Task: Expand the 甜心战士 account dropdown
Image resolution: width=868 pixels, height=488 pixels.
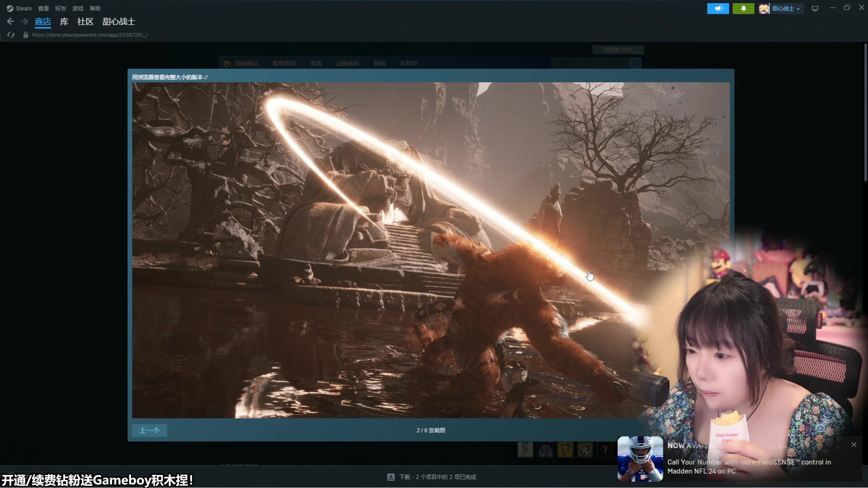Action: coord(786,9)
